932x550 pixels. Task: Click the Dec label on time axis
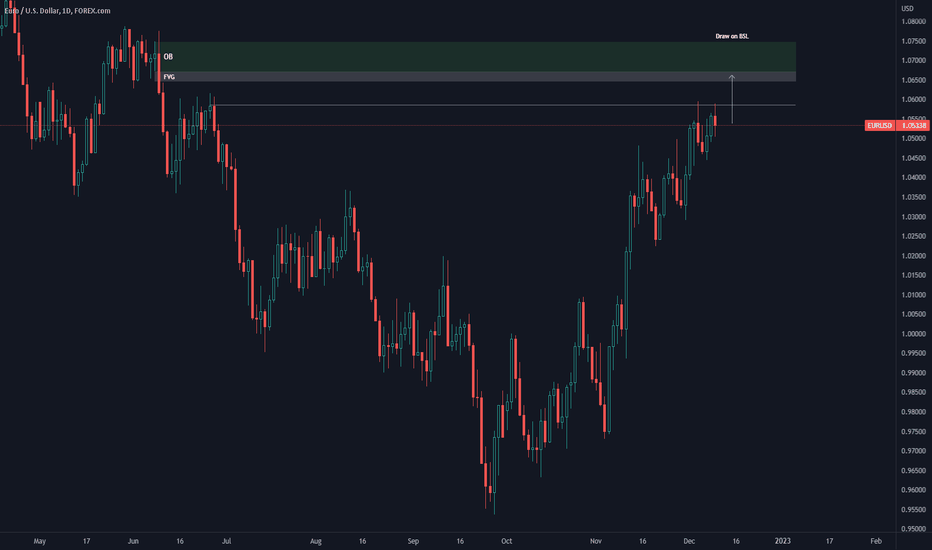click(x=689, y=541)
